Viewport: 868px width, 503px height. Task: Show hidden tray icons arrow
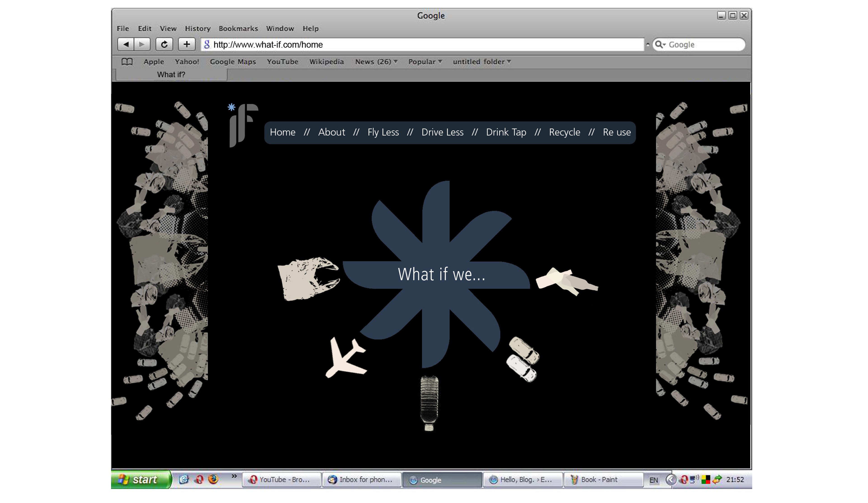pyautogui.click(x=671, y=479)
